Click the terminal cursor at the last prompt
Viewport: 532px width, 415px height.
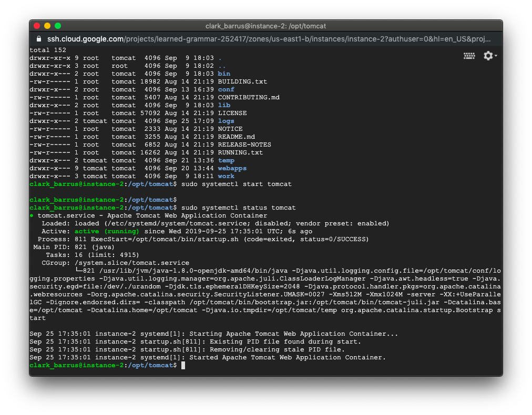(x=183, y=365)
